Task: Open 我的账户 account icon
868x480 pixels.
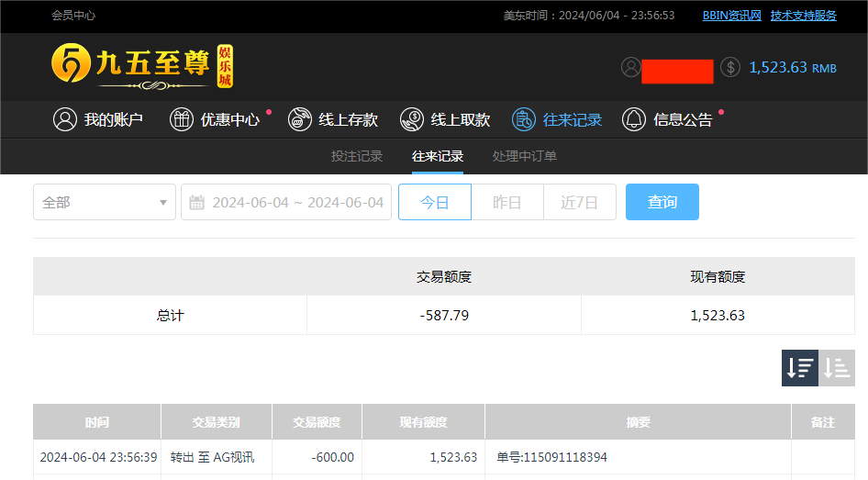Action: click(65, 119)
